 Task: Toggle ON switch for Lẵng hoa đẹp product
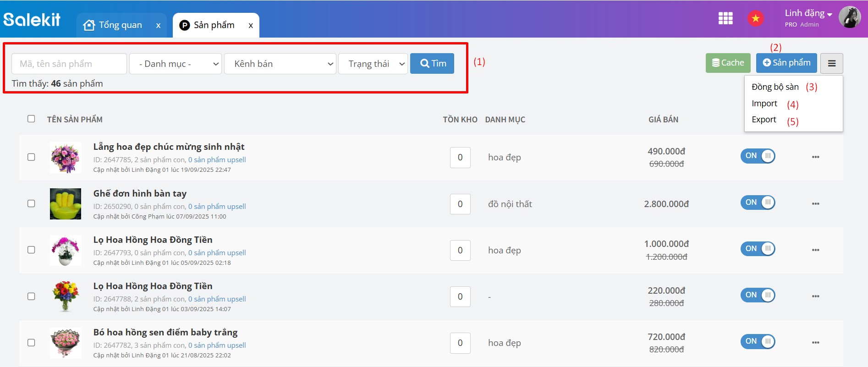pos(758,156)
